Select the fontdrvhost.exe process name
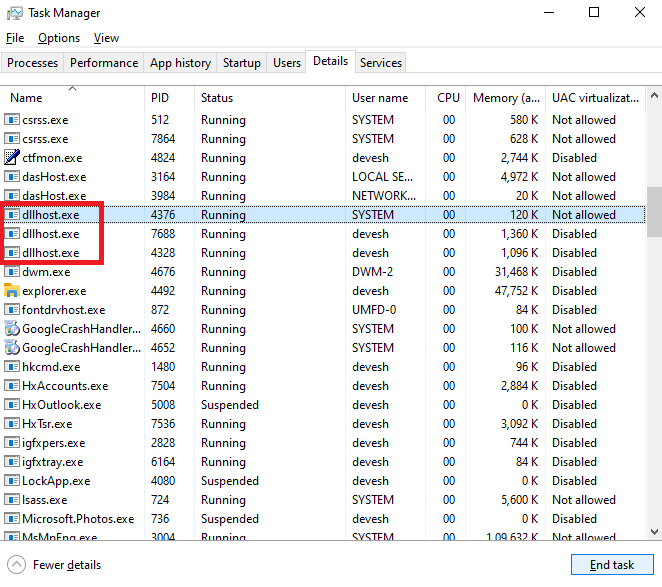This screenshot has width=662, height=587. (x=63, y=310)
